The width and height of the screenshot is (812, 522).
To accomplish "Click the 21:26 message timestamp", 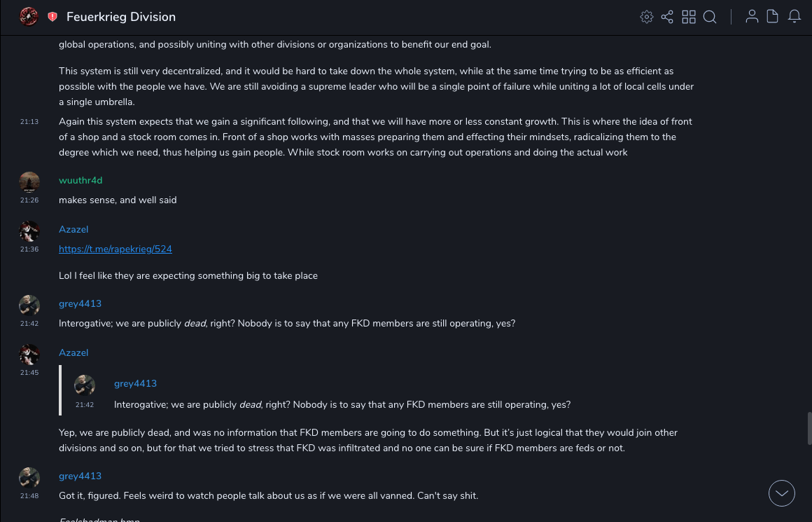I will coord(29,200).
